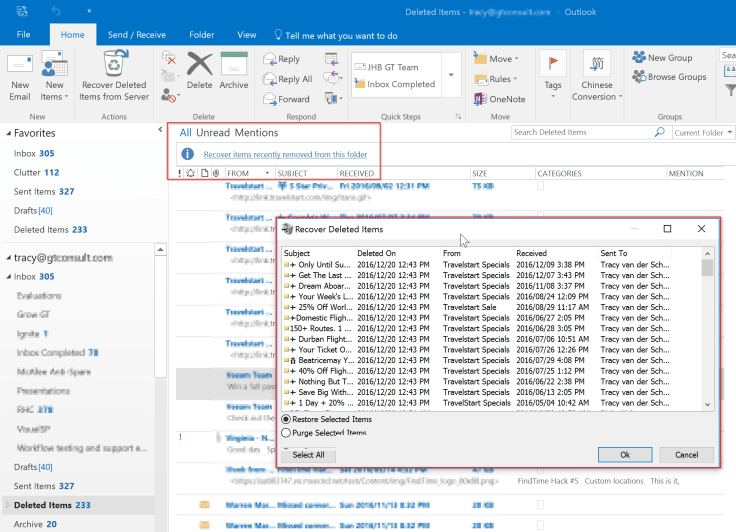
Task: Expand the Rules dropdown menu
Action: tap(499, 79)
